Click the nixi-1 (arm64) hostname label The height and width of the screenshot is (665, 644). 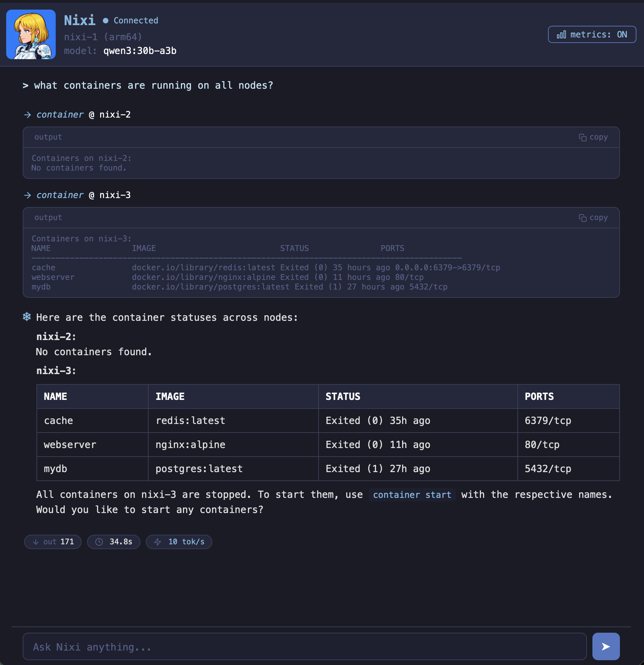103,36
